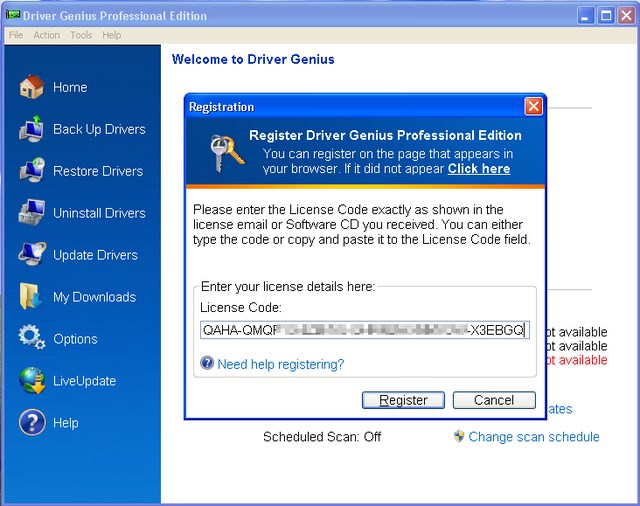Open Need help registering? link
Image resolution: width=640 pixels, height=506 pixels.
pyautogui.click(x=280, y=364)
